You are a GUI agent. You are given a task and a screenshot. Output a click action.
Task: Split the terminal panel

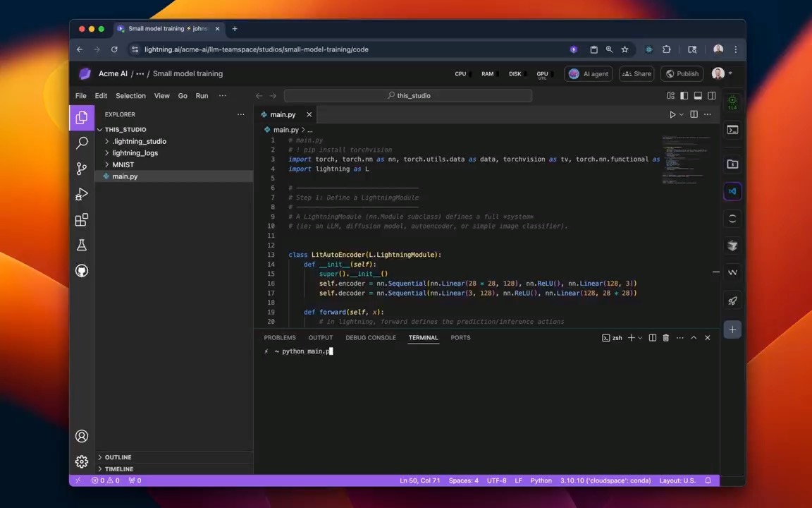click(x=653, y=337)
